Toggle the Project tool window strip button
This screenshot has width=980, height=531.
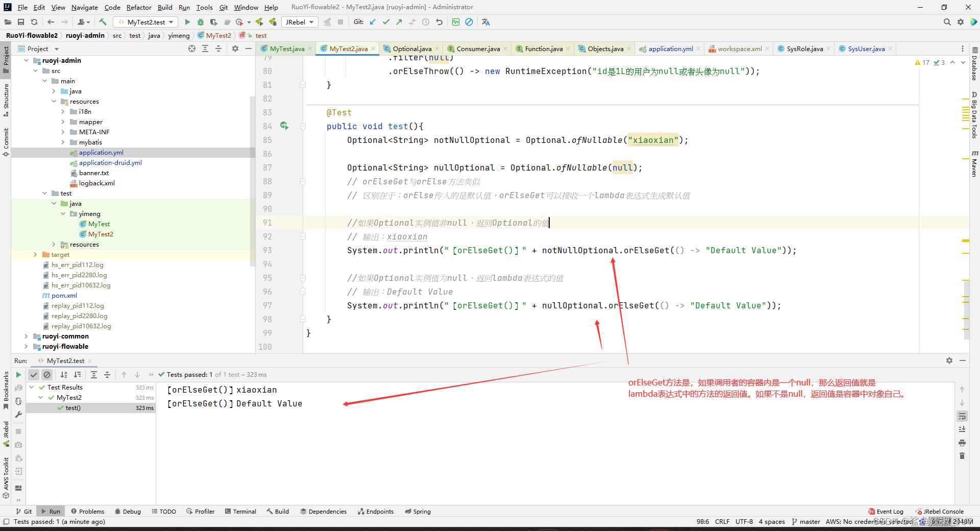pos(6,59)
